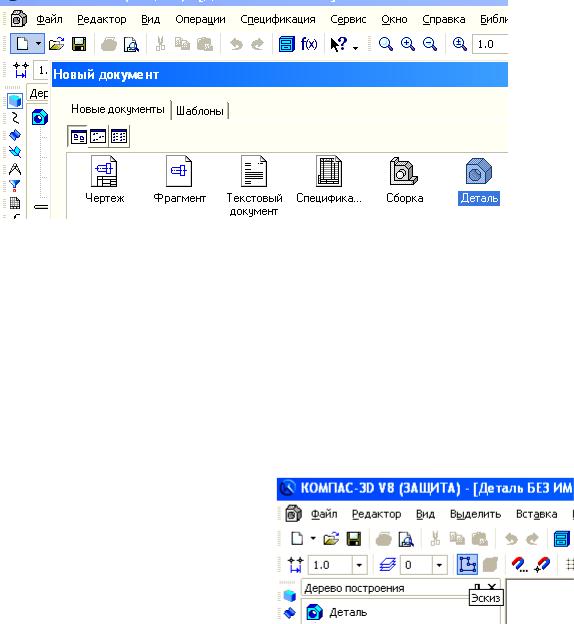The height and width of the screenshot is (624, 574).
Task: Open the Справка menu
Action: click(443, 19)
